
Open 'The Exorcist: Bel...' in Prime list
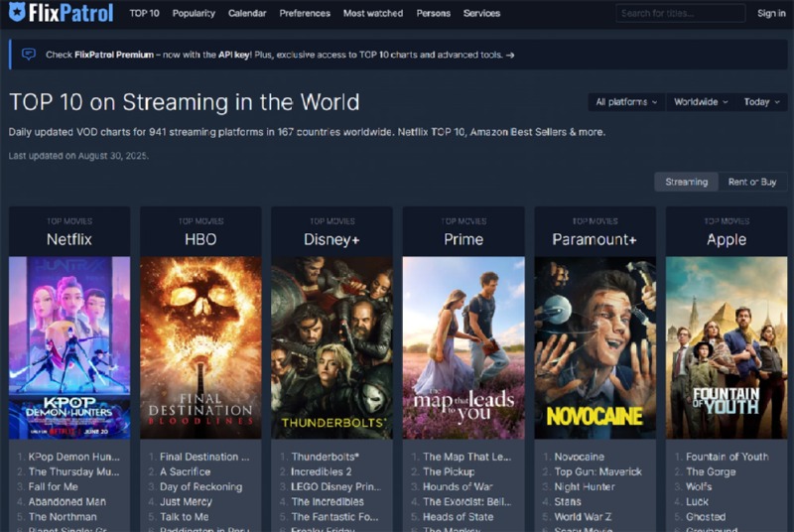(x=466, y=502)
